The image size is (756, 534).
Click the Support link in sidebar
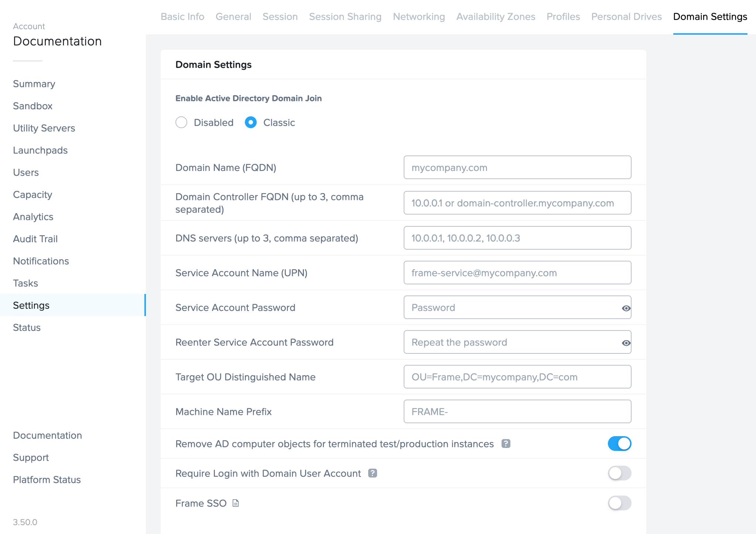[x=31, y=458]
